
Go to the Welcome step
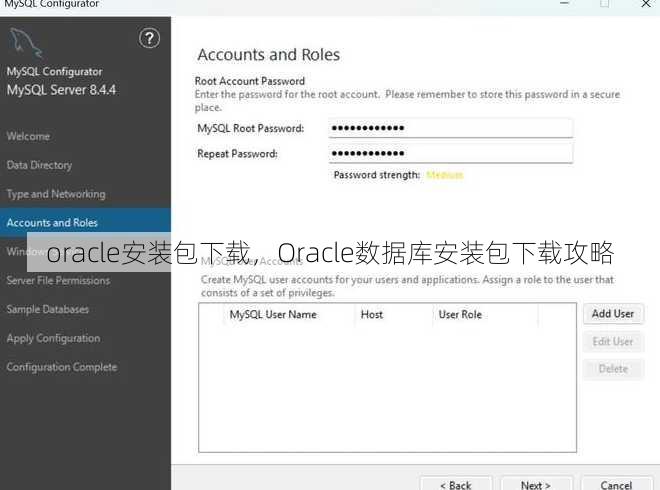(28, 136)
